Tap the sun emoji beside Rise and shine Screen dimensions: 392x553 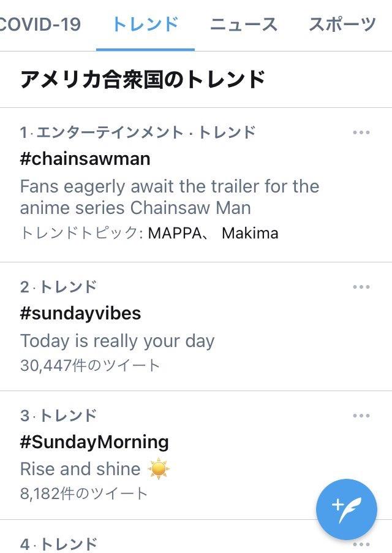click(159, 470)
